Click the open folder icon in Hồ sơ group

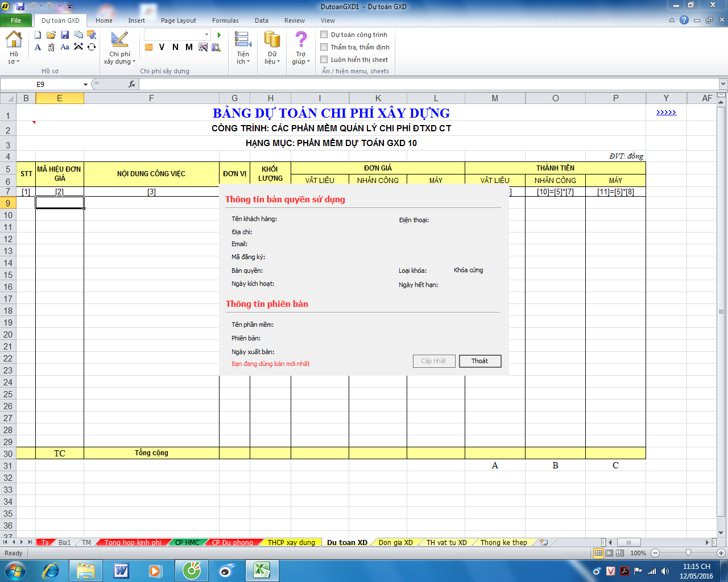pos(51,35)
